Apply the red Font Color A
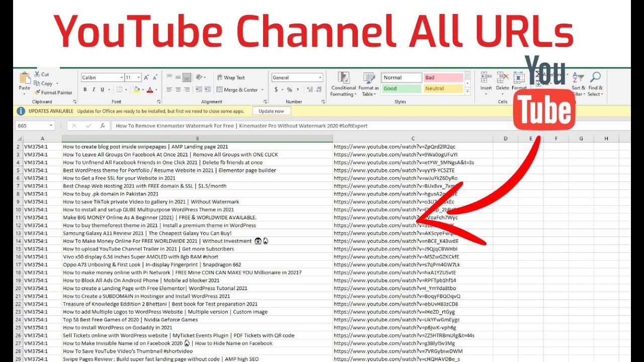The width and height of the screenshot is (644, 362). click(149, 90)
